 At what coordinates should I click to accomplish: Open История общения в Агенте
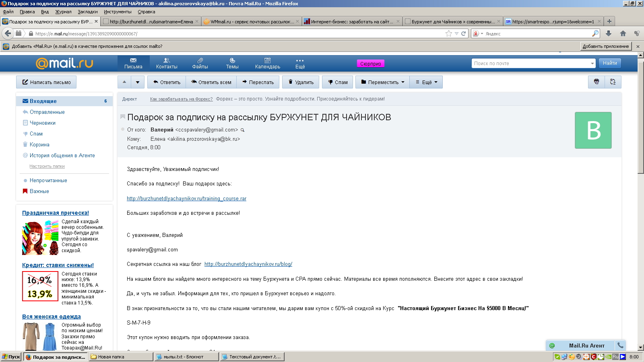[x=62, y=155]
